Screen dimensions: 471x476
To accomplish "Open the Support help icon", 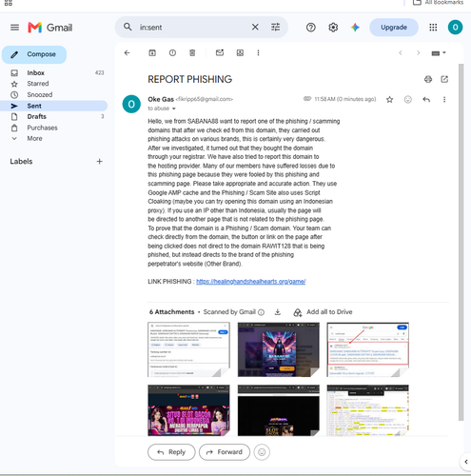I will click(311, 28).
